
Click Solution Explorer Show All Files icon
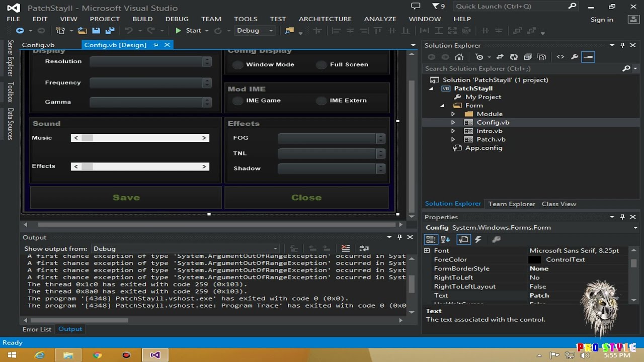[x=542, y=57]
